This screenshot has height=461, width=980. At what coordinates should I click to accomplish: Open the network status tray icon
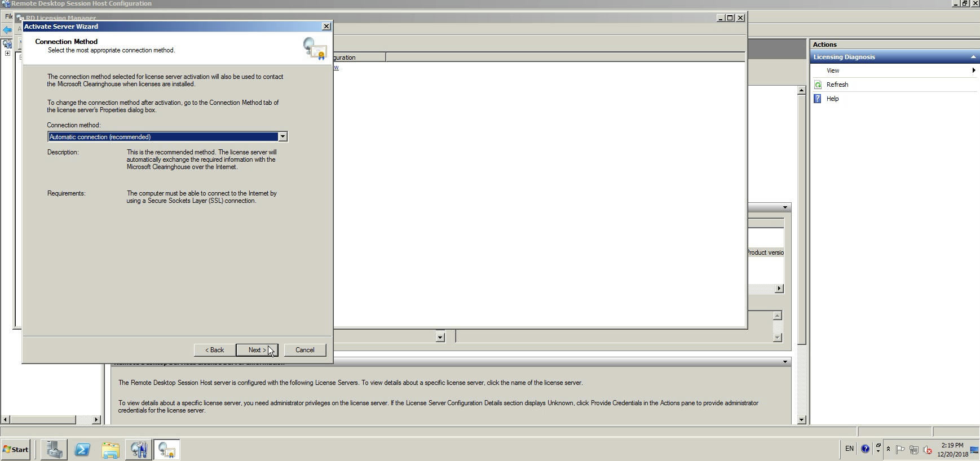coord(914,450)
